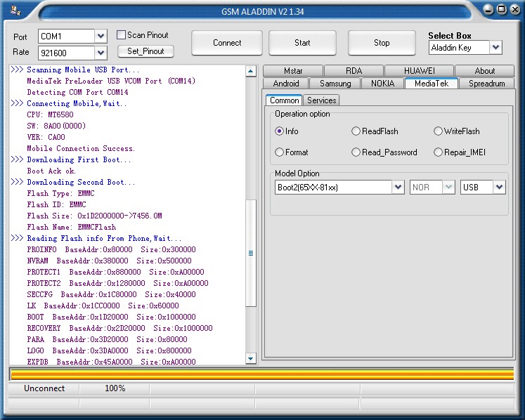
Task: Click the RECOVERY BaseAddr log line
Action: click(x=120, y=328)
